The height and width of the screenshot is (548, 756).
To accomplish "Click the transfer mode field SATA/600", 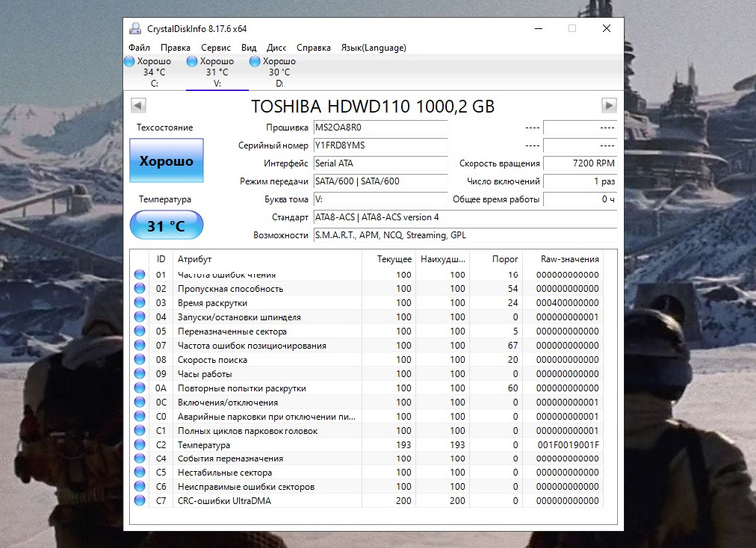I will [x=380, y=181].
